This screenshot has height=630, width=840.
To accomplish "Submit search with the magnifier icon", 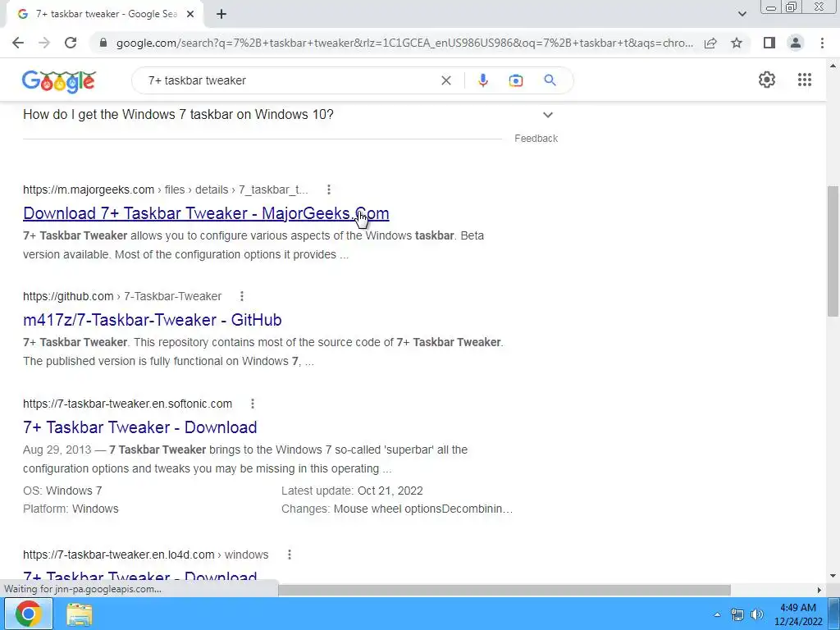I will pos(550,80).
